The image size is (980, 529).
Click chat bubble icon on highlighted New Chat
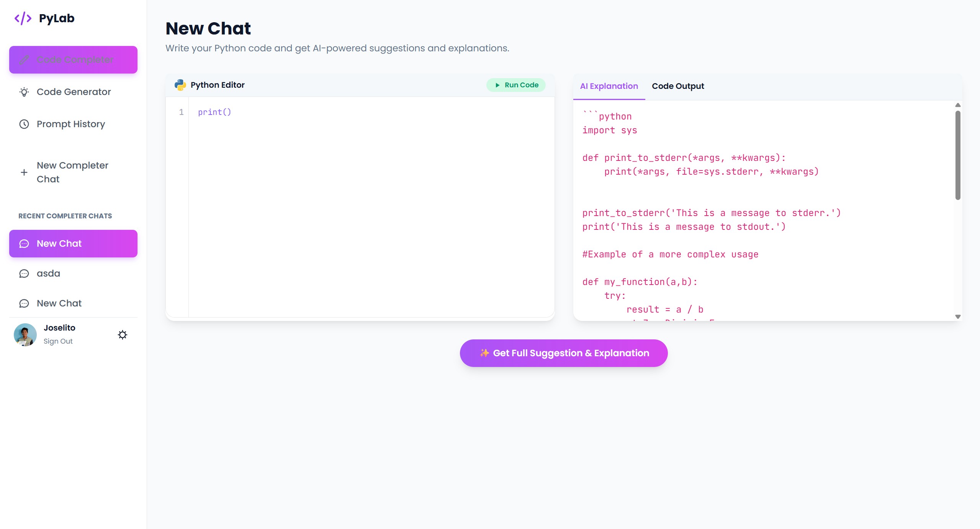click(x=24, y=244)
